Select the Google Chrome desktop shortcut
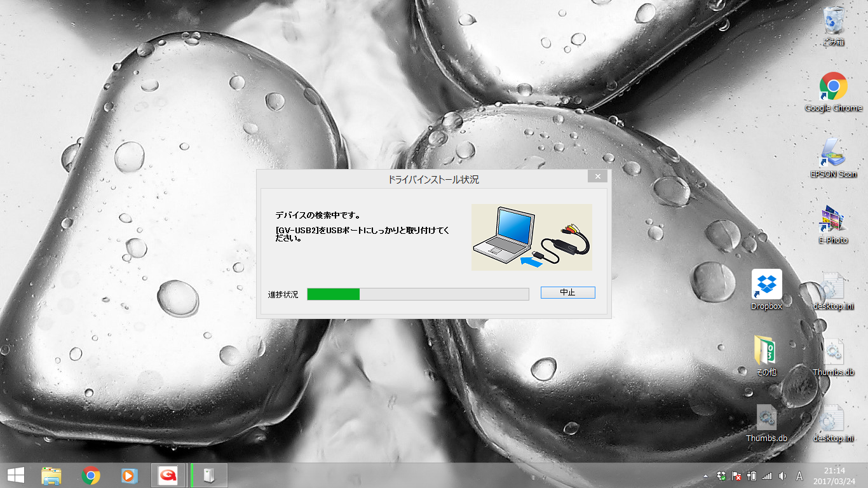Viewport: 868px width, 488px height. pyautogui.click(x=833, y=92)
